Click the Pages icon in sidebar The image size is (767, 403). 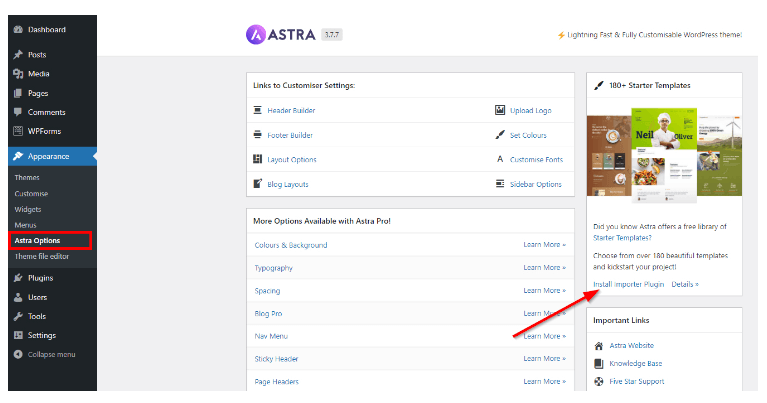pos(18,93)
